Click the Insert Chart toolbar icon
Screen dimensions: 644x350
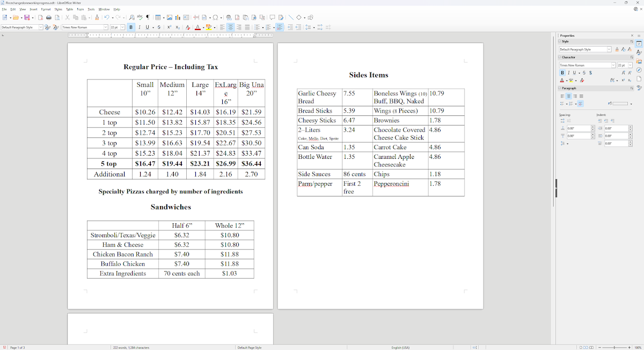[178, 18]
